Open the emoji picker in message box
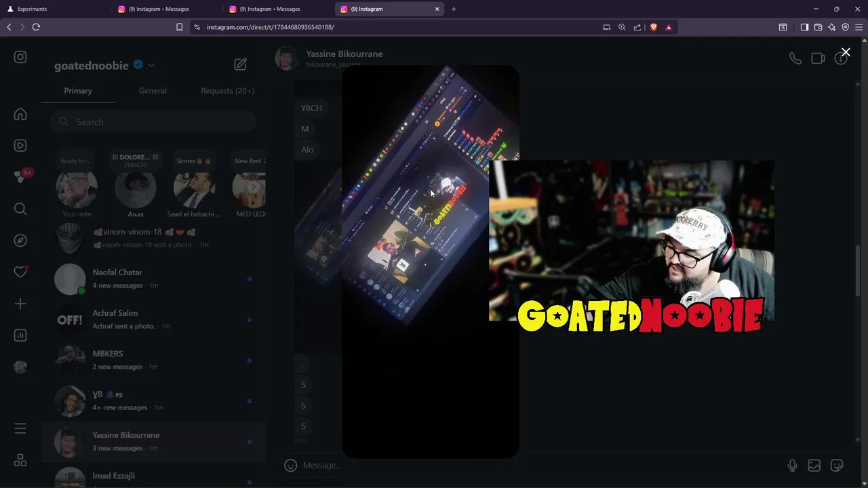Viewport: 868px width, 488px height. [x=290, y=465]
